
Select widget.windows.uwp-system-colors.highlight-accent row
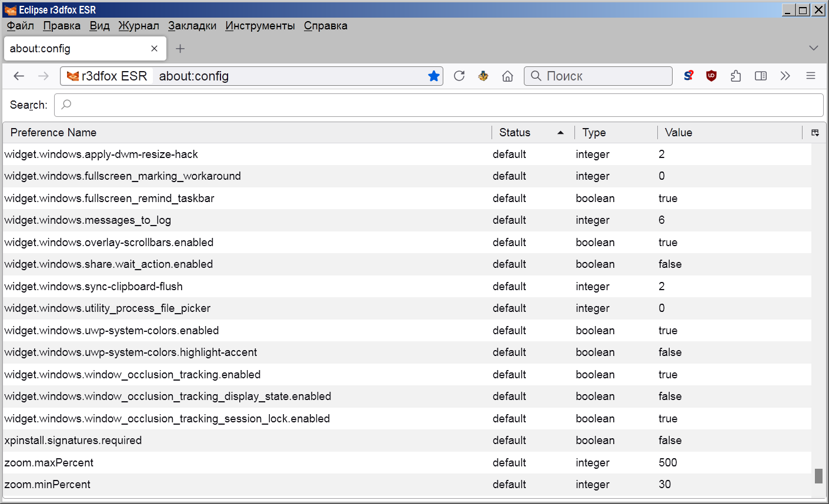[407, 352]
